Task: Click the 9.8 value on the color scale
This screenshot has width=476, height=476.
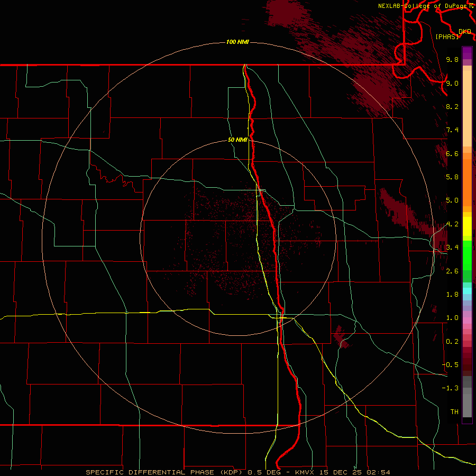Action: click(452, 59)
